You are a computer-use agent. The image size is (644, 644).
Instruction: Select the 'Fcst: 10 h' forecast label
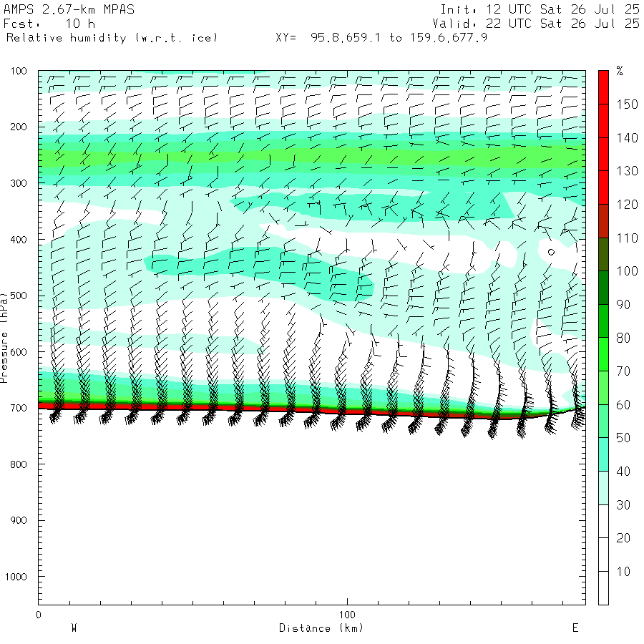pyautogui.click(x=49, y=24)
